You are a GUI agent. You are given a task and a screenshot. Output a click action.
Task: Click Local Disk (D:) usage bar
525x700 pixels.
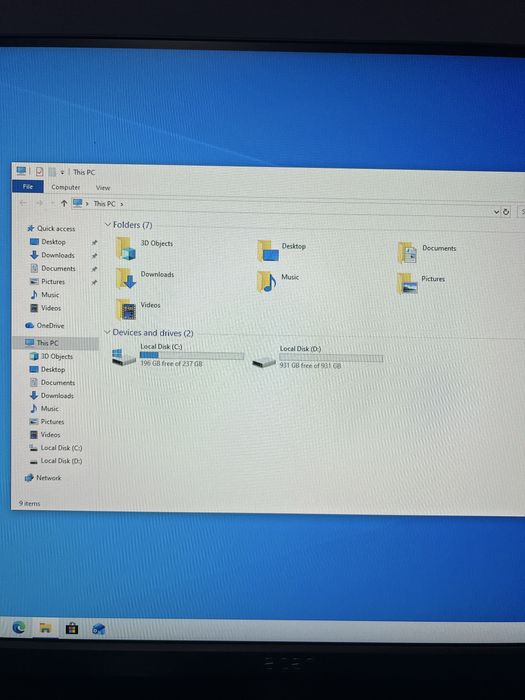[331, 358]
